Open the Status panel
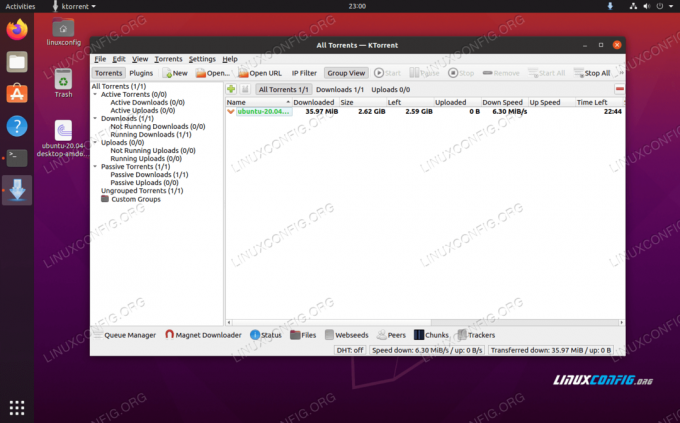The width and height of the screenshot is (680, 423). 266,335
